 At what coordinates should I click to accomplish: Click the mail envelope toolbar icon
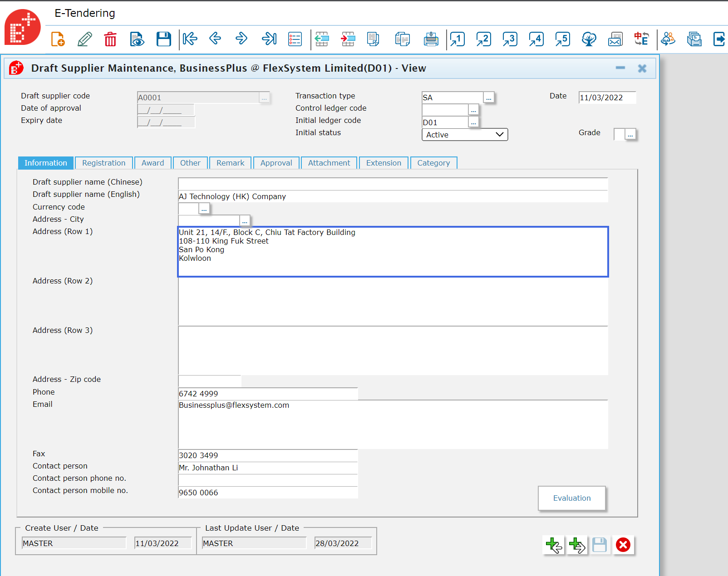615,39
